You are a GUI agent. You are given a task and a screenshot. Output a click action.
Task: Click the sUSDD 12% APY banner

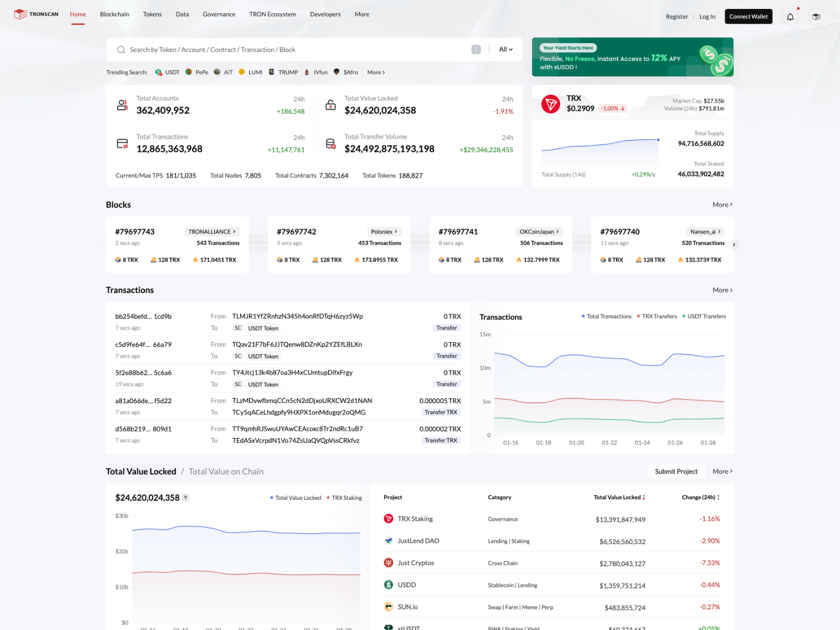(x=633, y=57)
